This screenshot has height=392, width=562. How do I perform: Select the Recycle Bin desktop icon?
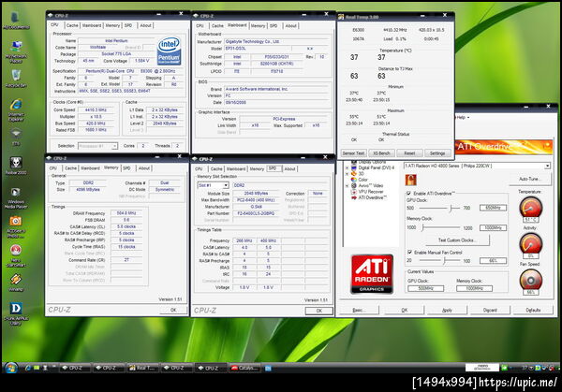pyautogui.click(x=16, y=79)
